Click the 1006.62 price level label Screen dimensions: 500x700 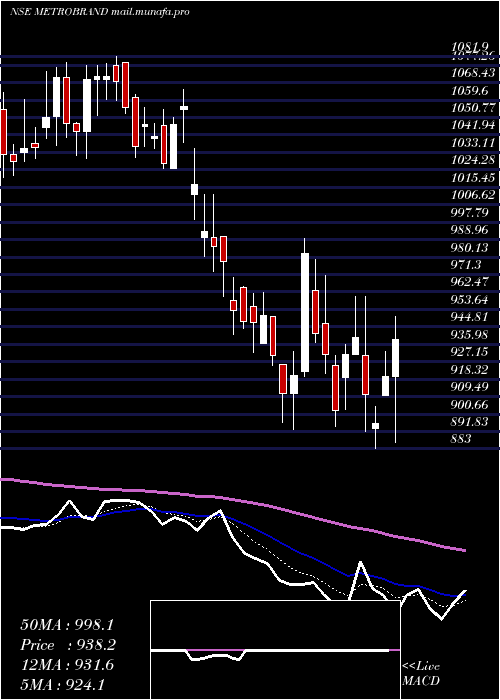[x=473, y=195]
